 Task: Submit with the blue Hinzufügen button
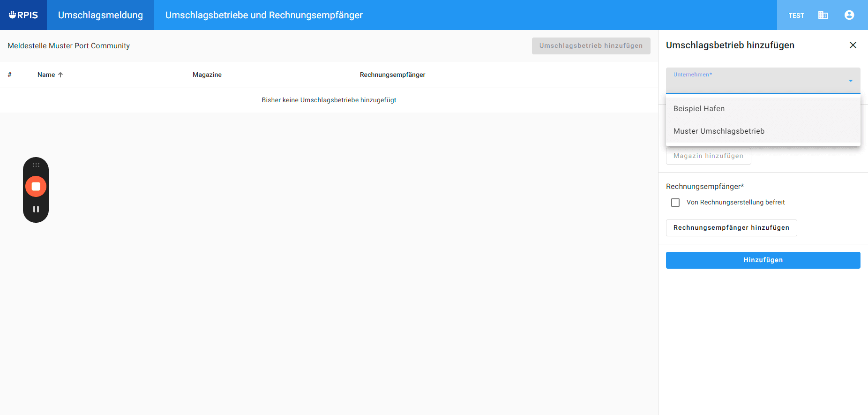pyautogui.click(x=763, y=260)
